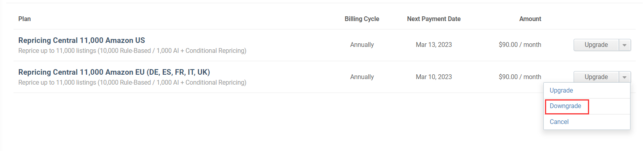Click the Mar 10, 2023 payment date
This screenshot has height=151, width=644.
tap(434, 77)
